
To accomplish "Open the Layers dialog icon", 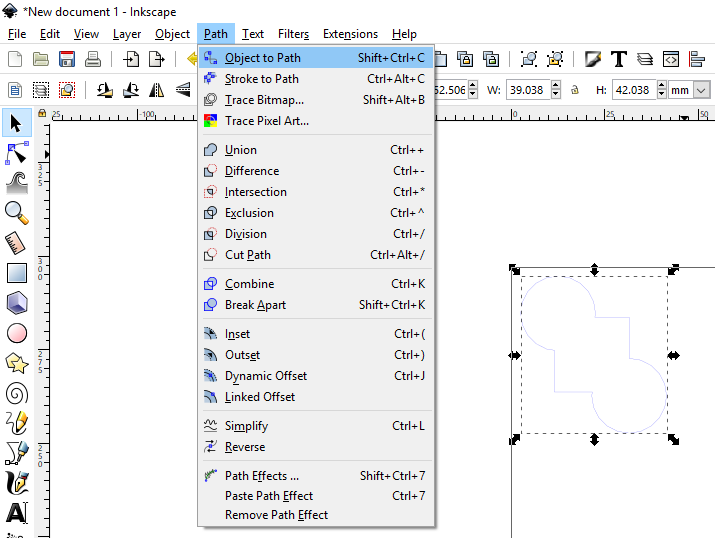I will point(645,59).
